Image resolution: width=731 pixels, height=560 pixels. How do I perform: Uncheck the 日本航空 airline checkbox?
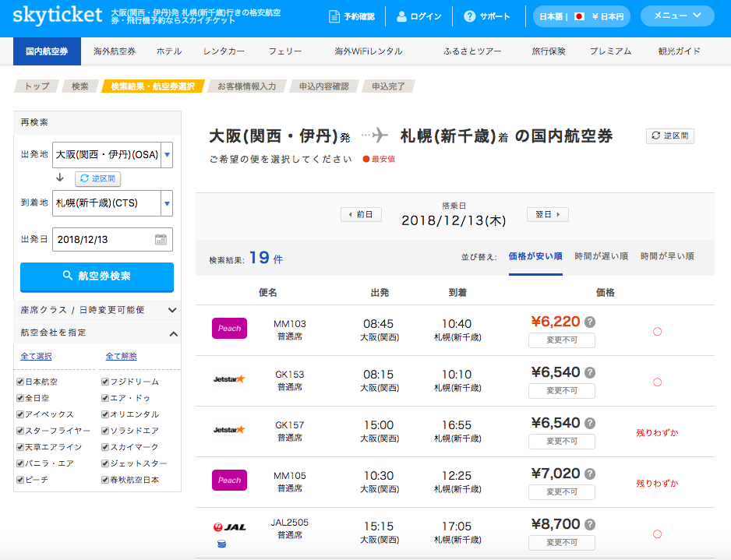click(20, 382)
